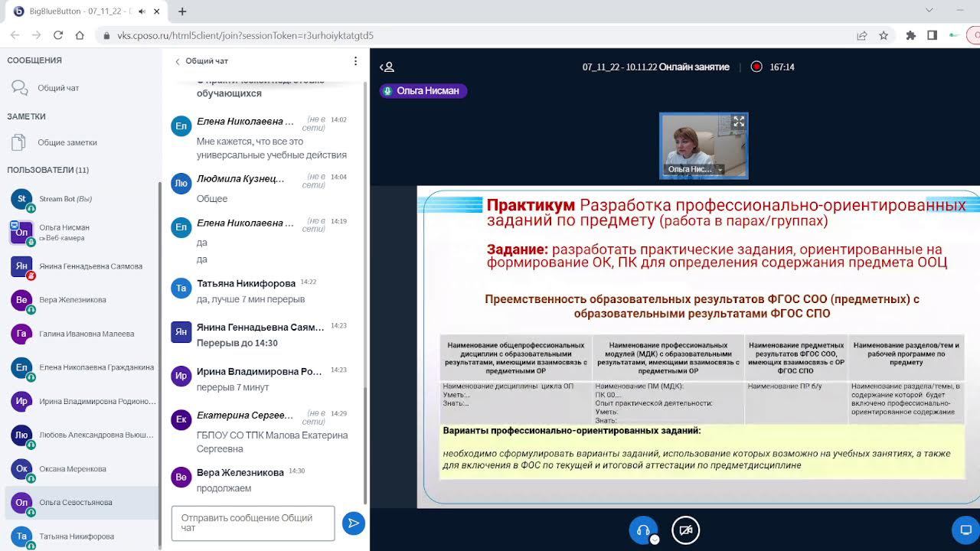This screenshot has width=980, height=551.
Task: Click the Общий чат speech bubbles icon
Action: [20, 88]
